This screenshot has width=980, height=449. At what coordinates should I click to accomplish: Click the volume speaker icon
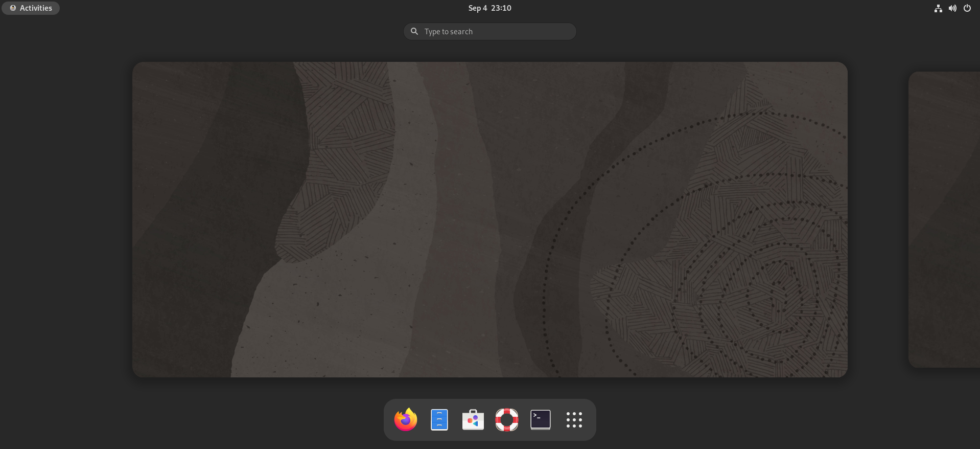pyautogui.click(x=952, y=8)
